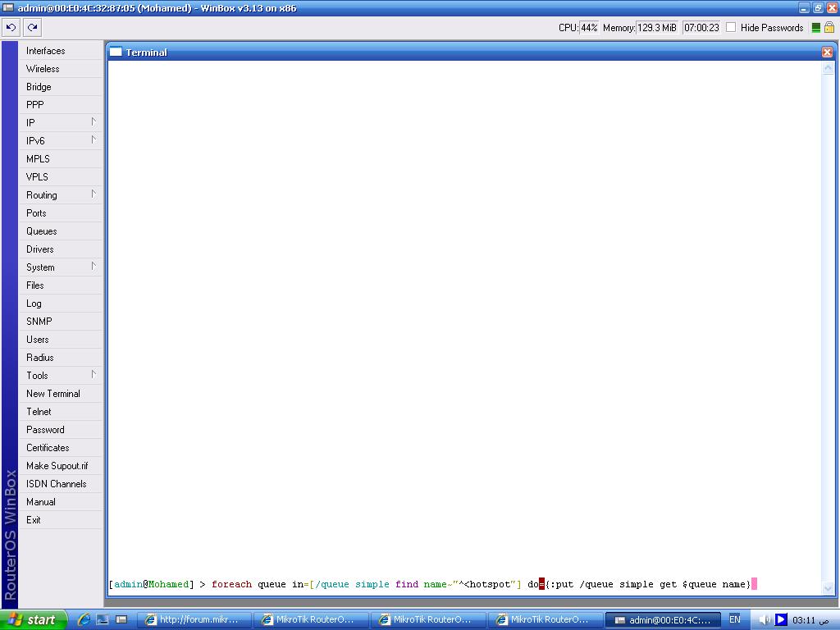Open the Users menu item
Image resolution: width=840 pixels, height=630 pixels.
61,340
